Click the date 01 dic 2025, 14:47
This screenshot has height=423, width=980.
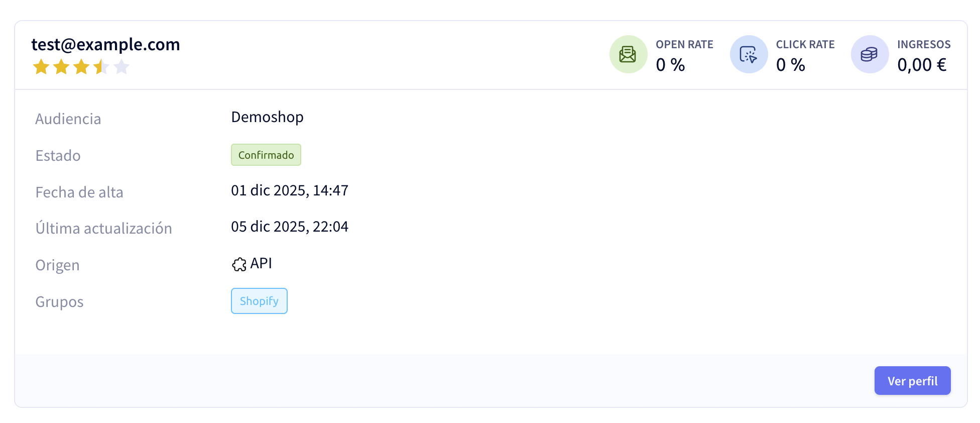(x=290, y=190)
